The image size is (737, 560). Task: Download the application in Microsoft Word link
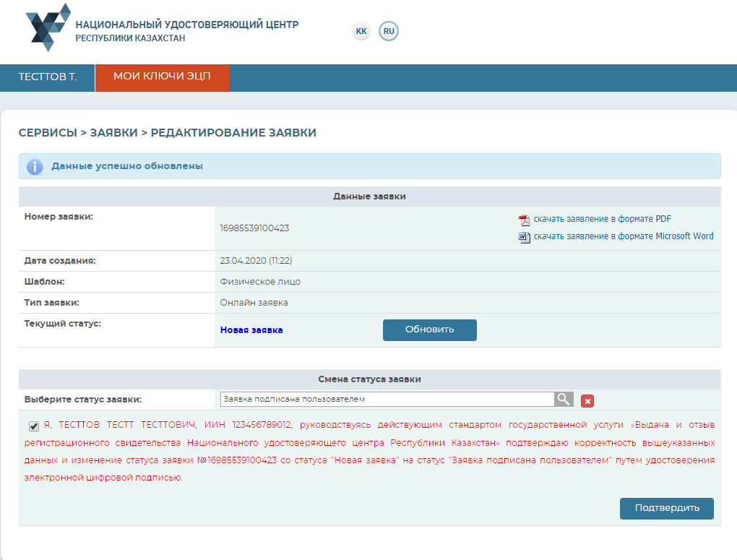[623, 236]
